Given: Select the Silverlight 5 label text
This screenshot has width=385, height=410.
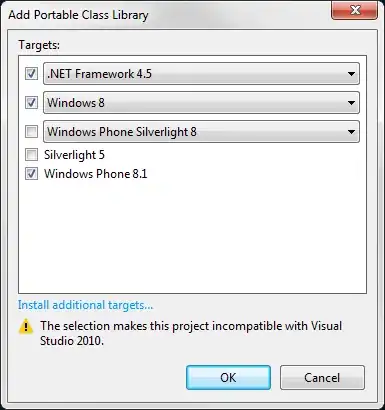Looking at the screenshot, I should [74, 155].
